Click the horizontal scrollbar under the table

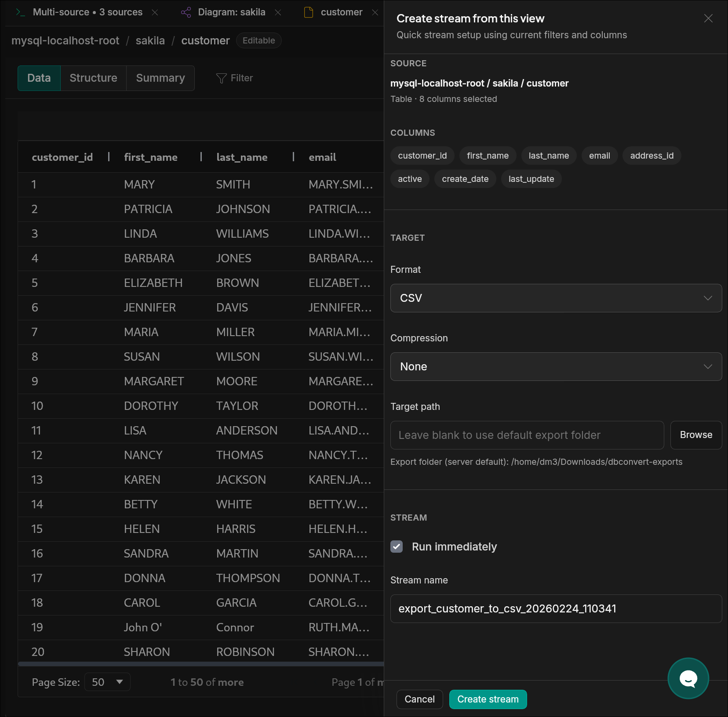200,664
